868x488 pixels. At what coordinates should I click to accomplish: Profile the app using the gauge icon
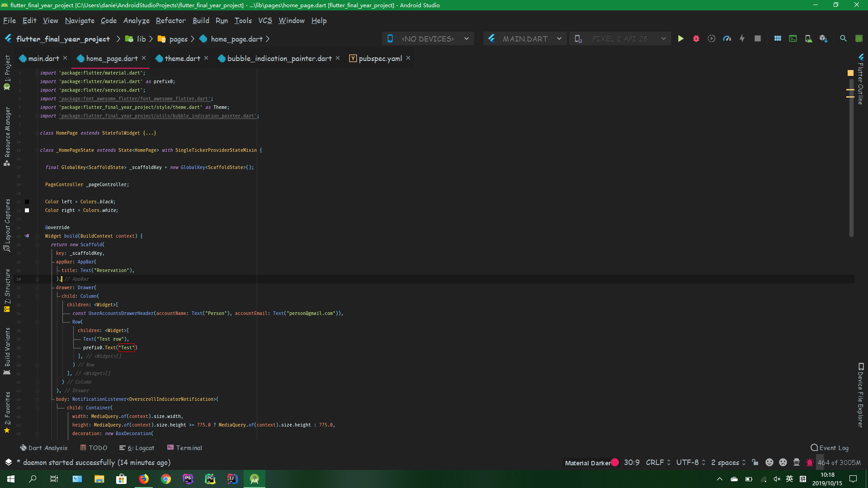(727, 38)
